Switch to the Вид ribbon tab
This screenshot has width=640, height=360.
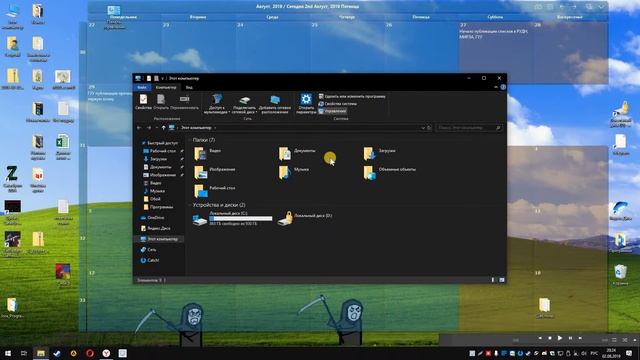click(x=189, y=87)
